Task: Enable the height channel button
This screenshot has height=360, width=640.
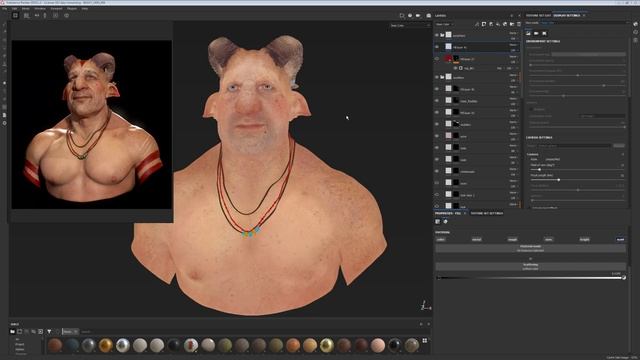Action: 584,240
